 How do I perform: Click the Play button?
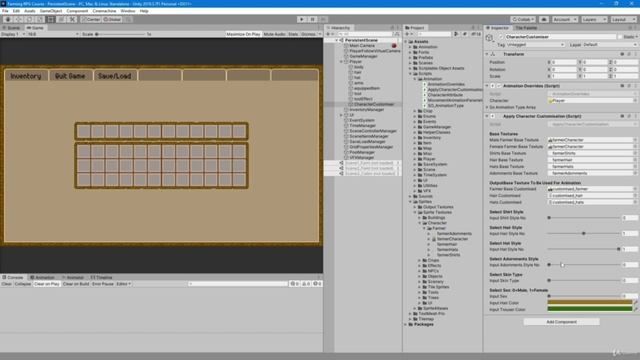pyautogui.click(x=302, y=20)
